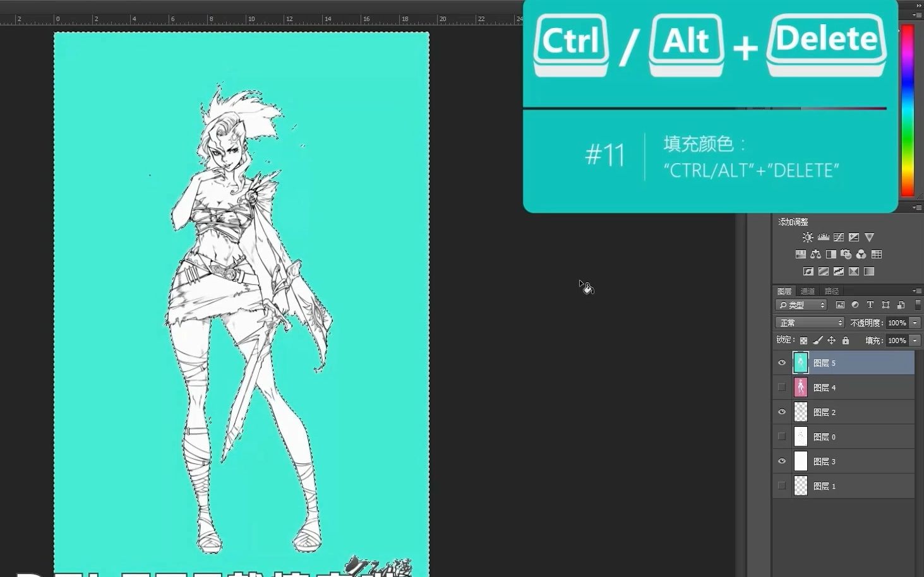
Task: Show 图层 1 via visibility box
Action: pyautogui.click(x=782, y=485)
